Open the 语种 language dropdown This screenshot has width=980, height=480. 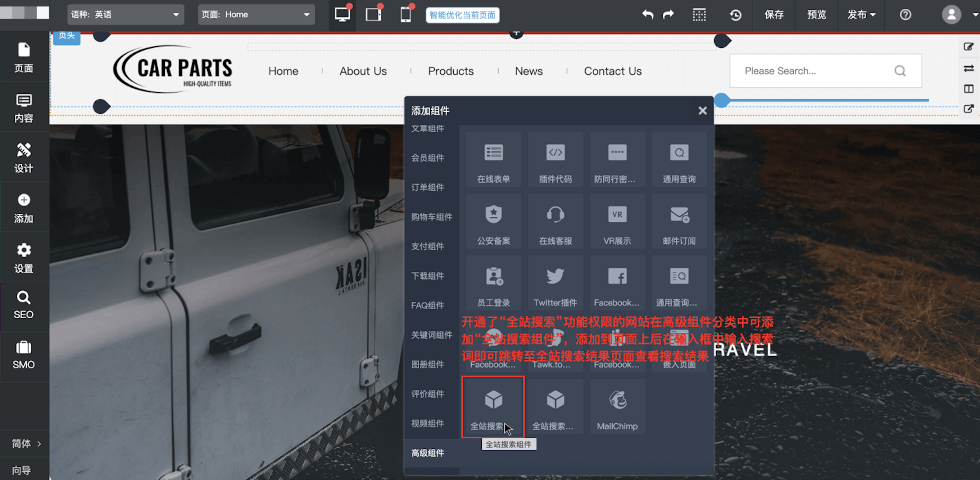point(126,14)
